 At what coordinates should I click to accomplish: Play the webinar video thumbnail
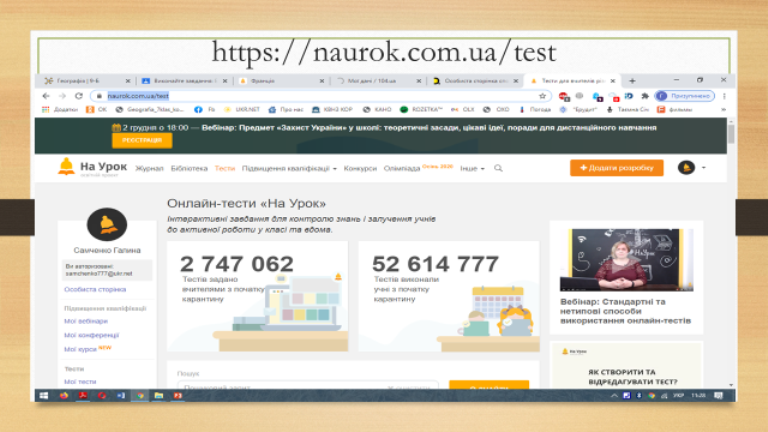point(626,260)
